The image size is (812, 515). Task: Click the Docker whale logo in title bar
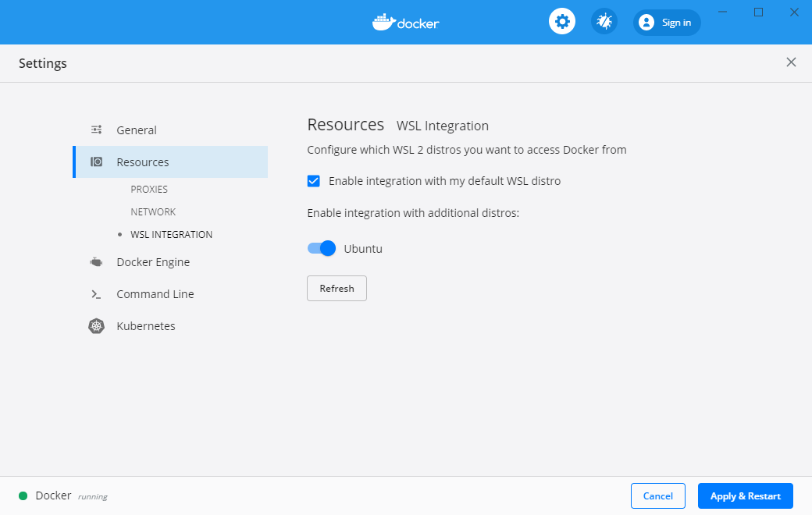[x=405, y=22]
